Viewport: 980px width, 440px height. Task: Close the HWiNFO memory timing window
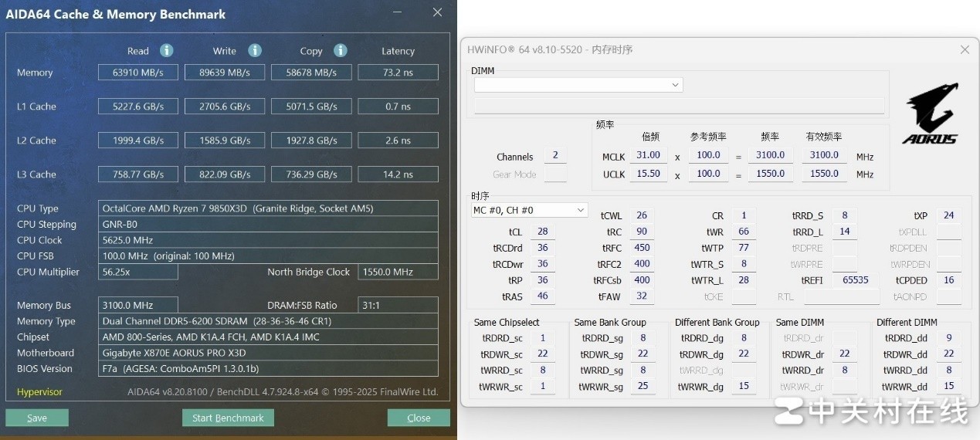click(x=965, y=49)
